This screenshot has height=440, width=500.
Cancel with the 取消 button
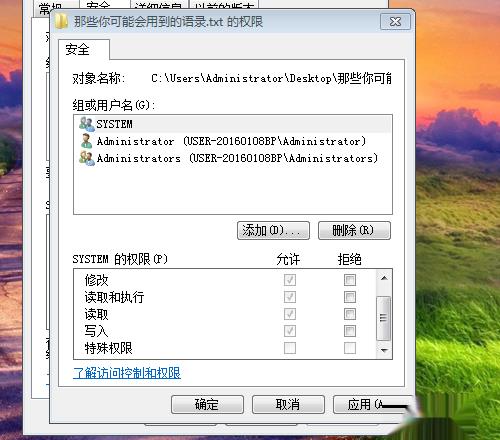tap(288, 405)
